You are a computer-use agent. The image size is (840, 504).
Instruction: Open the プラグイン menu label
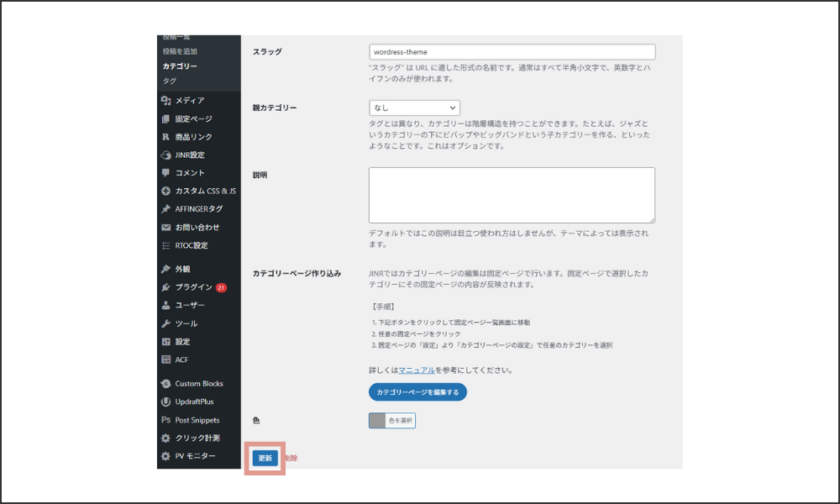pyautogui.click(x=194, y=287)
